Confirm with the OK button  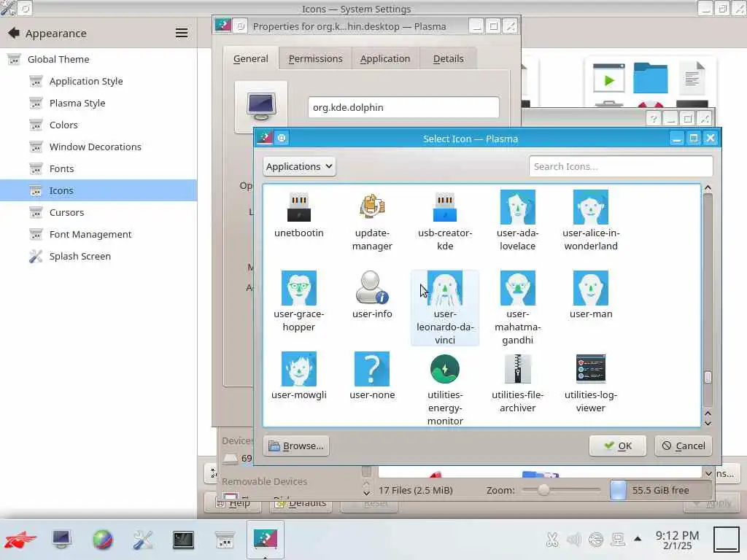click(617, 446)
